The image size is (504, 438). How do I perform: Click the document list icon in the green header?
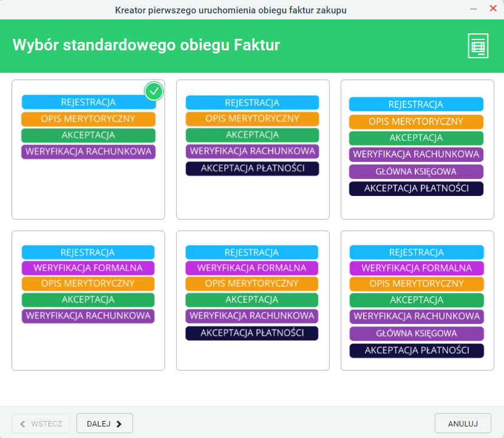(478, 46)
